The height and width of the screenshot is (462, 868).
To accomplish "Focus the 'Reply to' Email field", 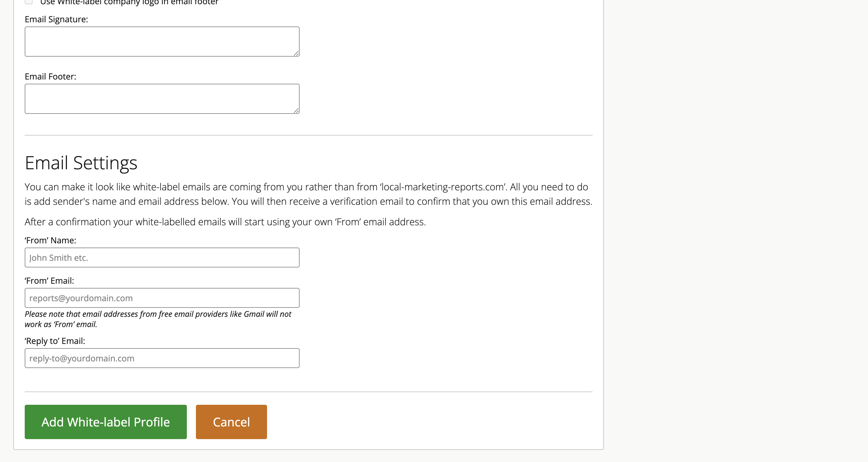I will (x=162, y=358).
